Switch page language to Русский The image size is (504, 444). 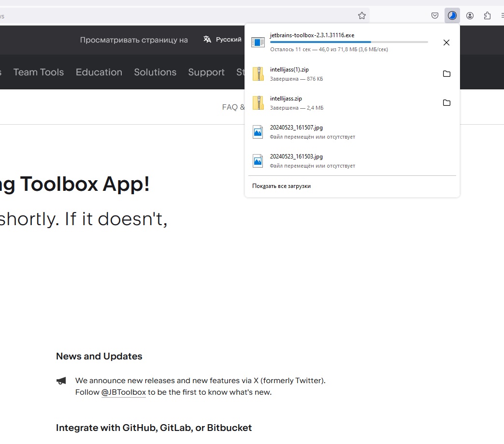tap(229, 39)
